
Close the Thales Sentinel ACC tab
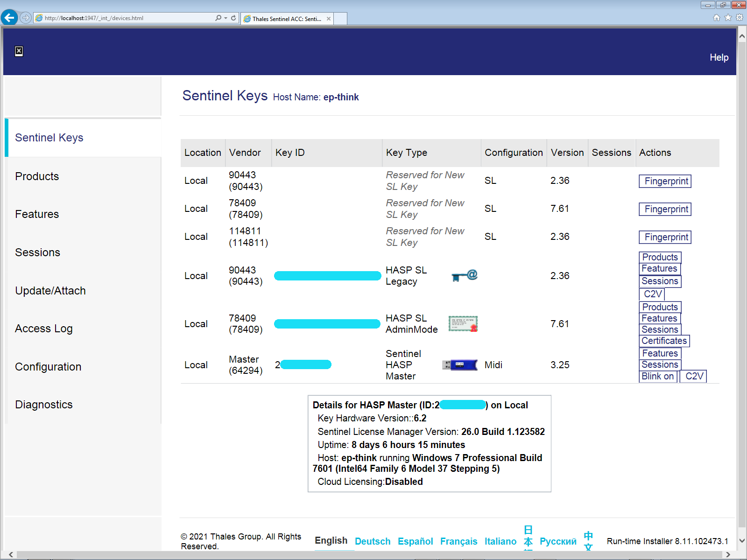[329, 19]
